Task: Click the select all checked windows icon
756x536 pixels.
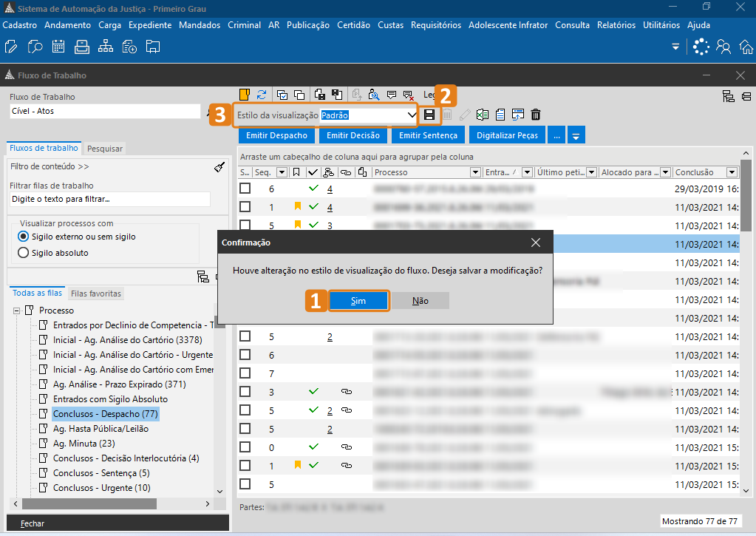Action: point(282,95)
